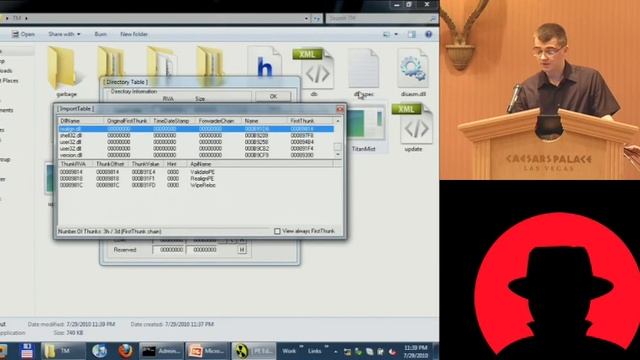Click the Links toolbar label on taskbar
640x360 pixels.
pyautogui.click(x=314, y=351)
